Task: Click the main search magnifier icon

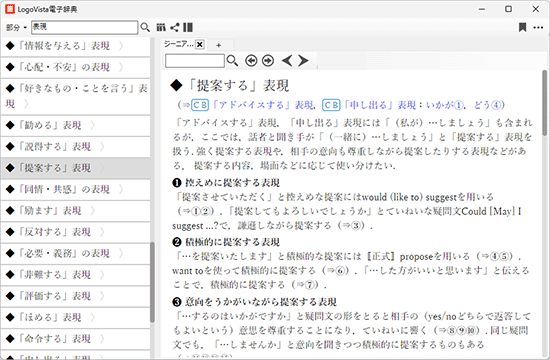Action: (145, 27)
